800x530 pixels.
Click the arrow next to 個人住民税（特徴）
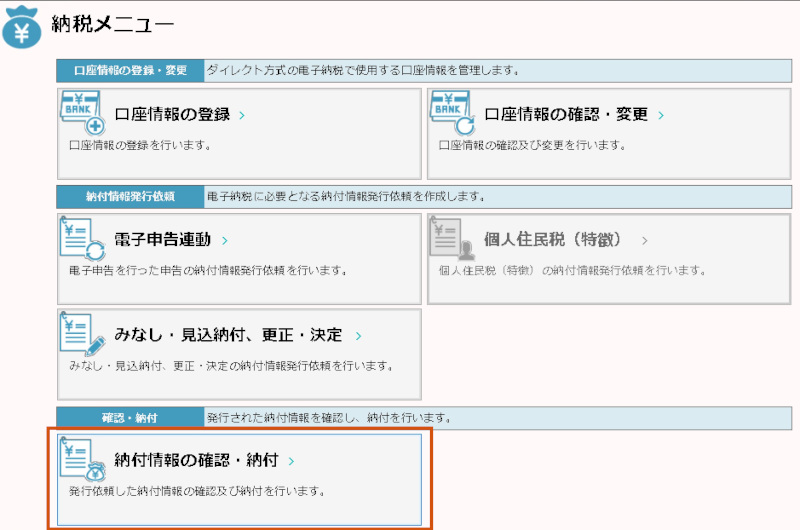point(645,241)
